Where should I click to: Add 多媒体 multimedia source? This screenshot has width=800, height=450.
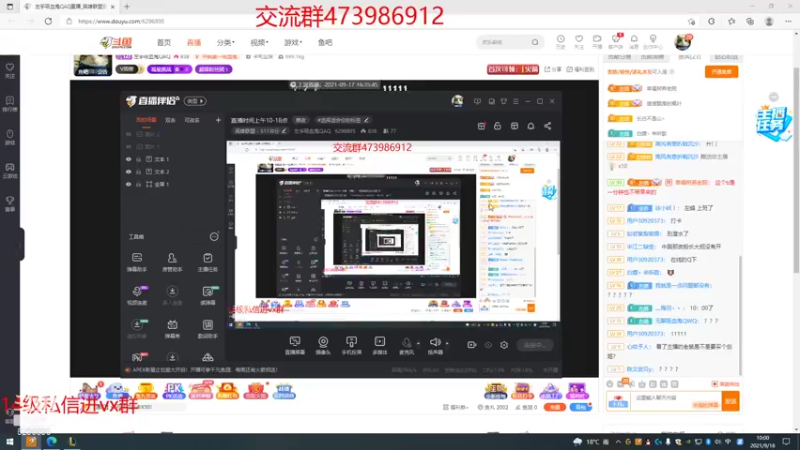(x=380, y=345)
